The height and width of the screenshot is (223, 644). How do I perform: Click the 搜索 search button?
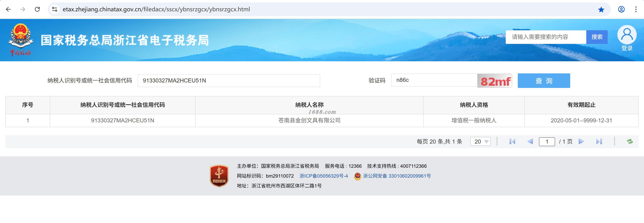coord(597,37)
